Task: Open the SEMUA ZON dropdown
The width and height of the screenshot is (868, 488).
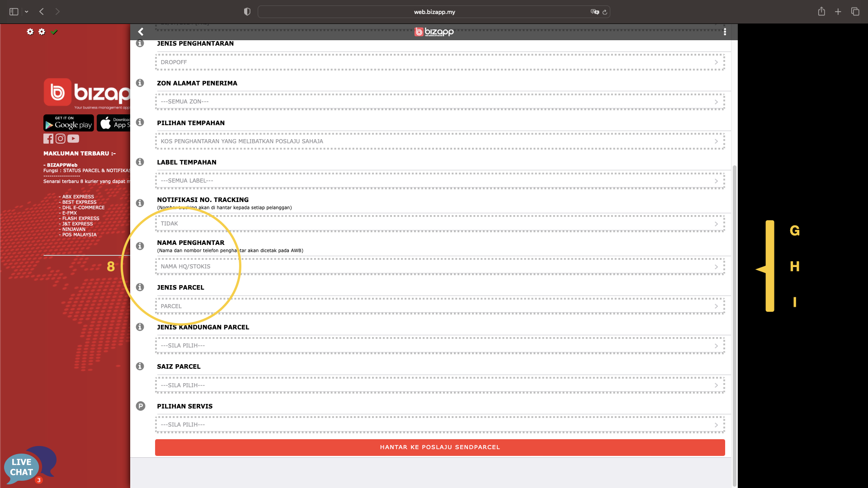Action: coord(440,102)
